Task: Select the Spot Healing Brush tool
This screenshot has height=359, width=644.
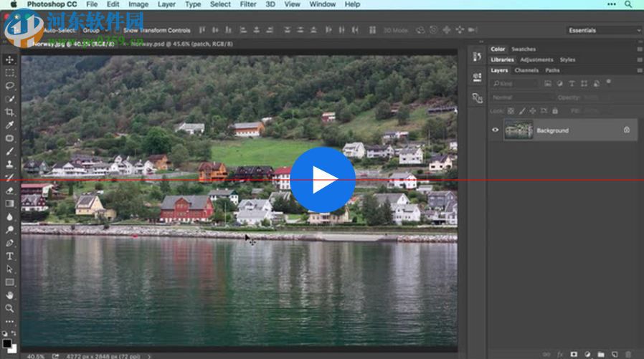Action: [9, 138]
